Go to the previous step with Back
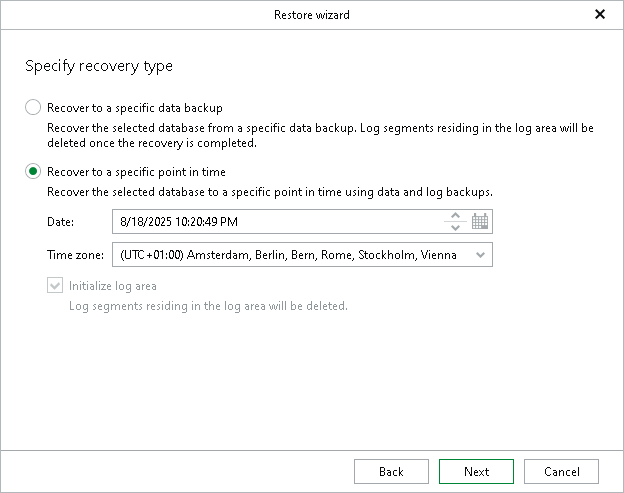The image size is (624, 493). (392, 472)
